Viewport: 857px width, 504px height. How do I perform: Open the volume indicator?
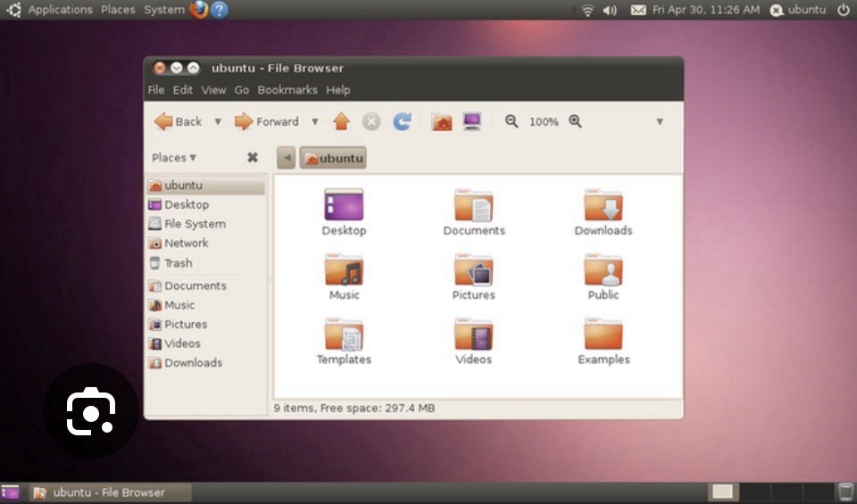tap(610, 10)
